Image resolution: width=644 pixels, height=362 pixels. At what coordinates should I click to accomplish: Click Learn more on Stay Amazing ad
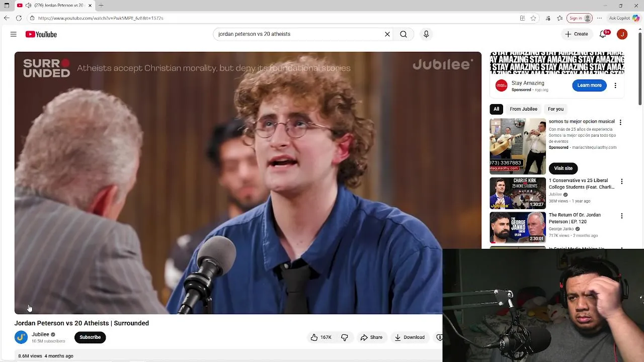point(589,85)
